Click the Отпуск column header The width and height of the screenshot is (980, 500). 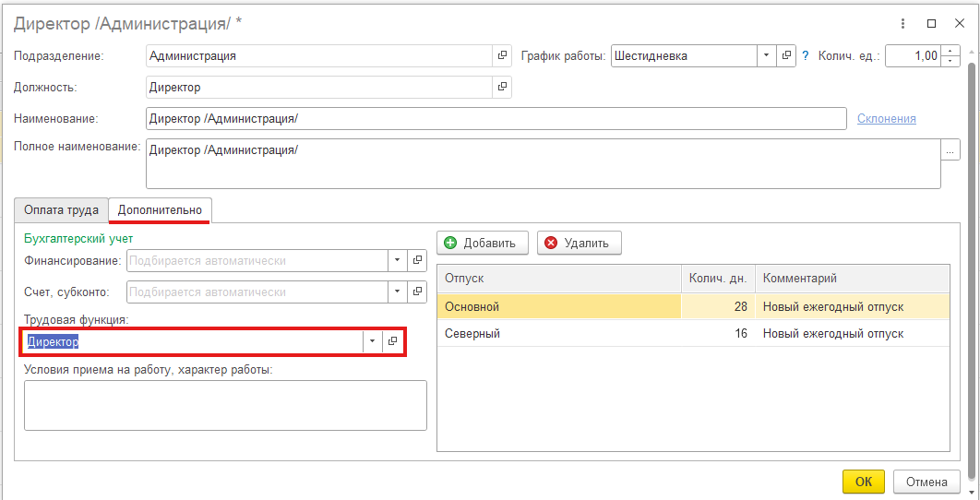coord(559,278)
